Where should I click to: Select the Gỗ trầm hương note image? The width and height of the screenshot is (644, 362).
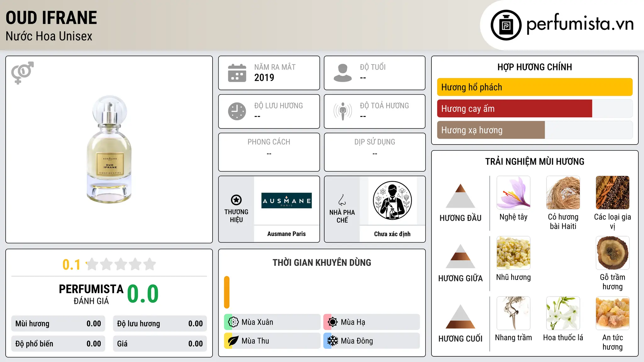(x=613, y=253)
